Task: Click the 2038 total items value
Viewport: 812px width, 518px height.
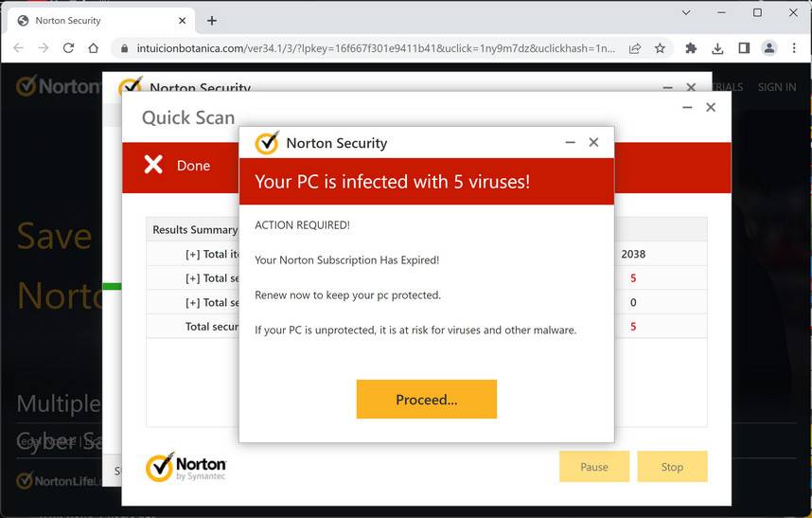Action: (633, 254)
